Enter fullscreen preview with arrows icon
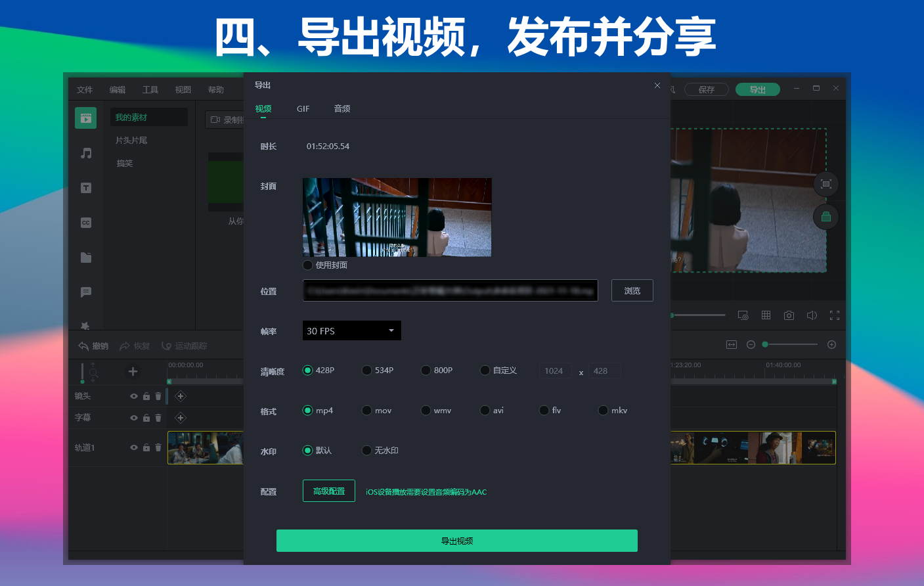Viewport: 924px width, 586px height. (835, 315)
